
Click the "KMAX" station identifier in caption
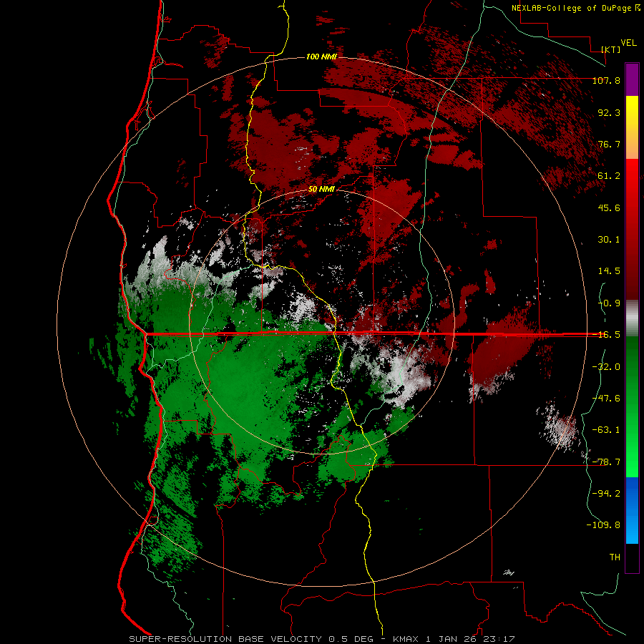point(407,639)
